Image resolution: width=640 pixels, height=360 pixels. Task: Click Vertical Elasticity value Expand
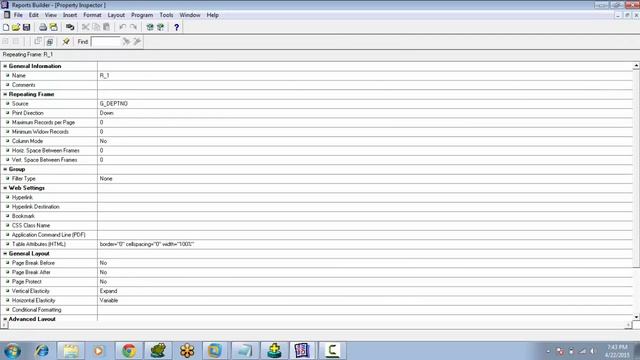pyautogui.click(x=108, y=291)
